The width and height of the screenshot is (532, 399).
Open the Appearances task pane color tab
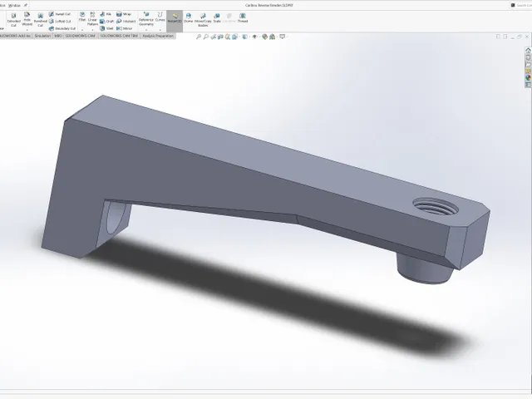[528, 77]
